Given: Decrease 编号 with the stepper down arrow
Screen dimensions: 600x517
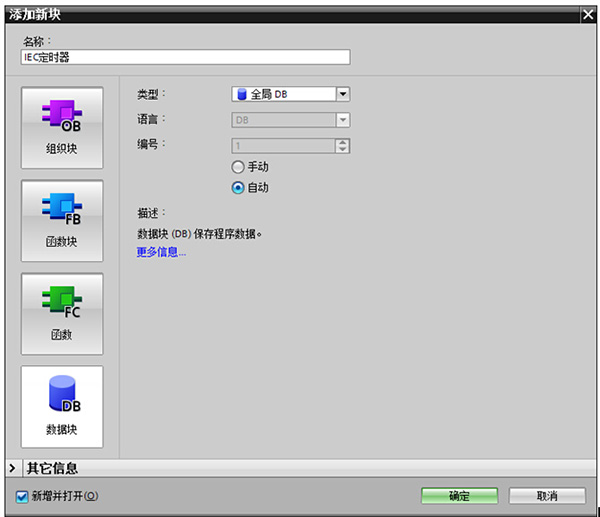Looking at the screenshot, I should tap(343, 149).
